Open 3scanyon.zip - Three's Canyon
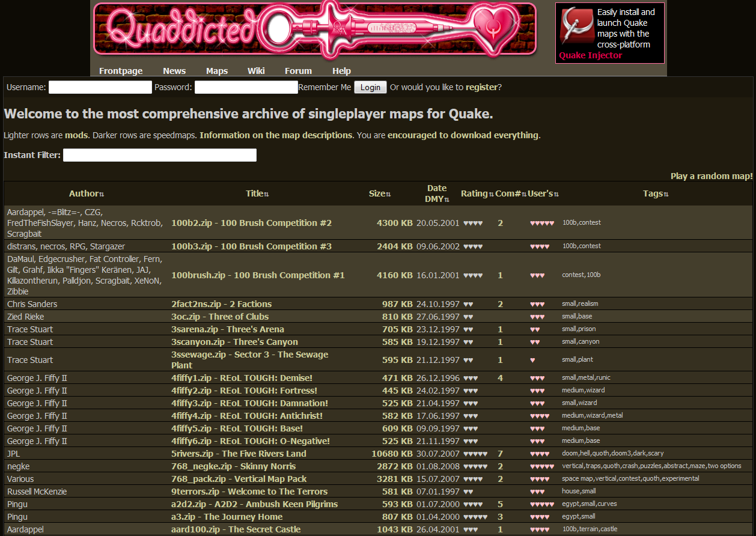This screenshot has height=536, width=756. coord(234,342)
